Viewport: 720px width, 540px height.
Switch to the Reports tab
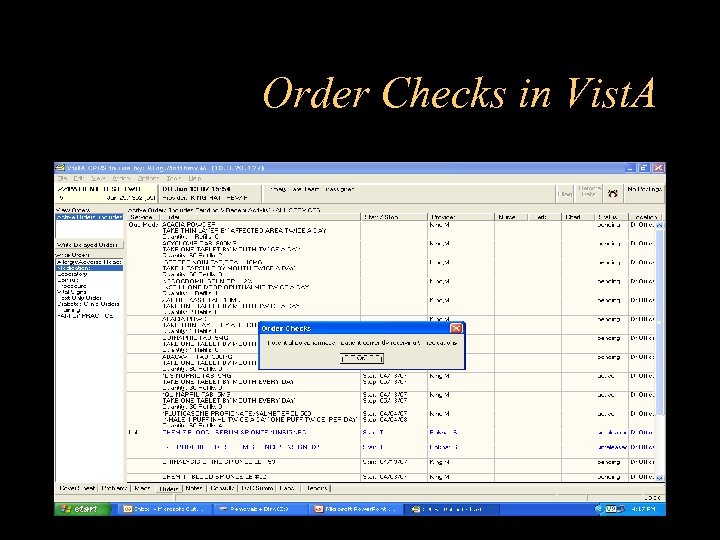(x=317, y=488)
